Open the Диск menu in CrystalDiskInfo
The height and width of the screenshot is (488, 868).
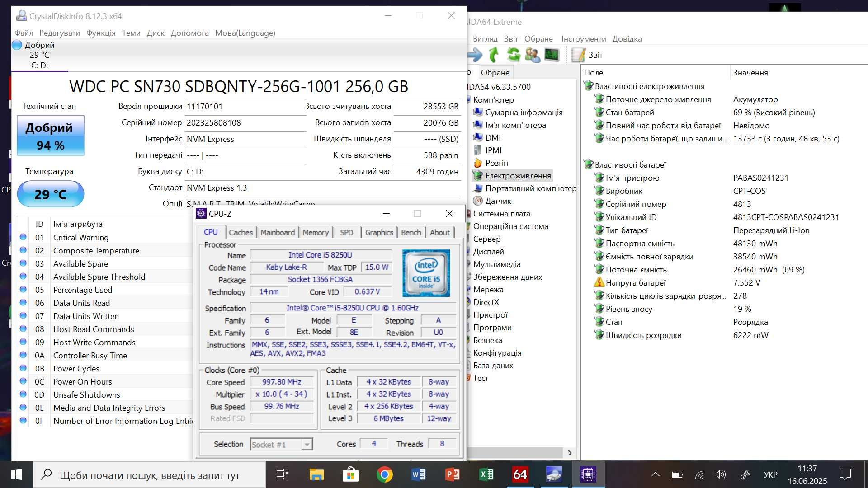(156, 33)
